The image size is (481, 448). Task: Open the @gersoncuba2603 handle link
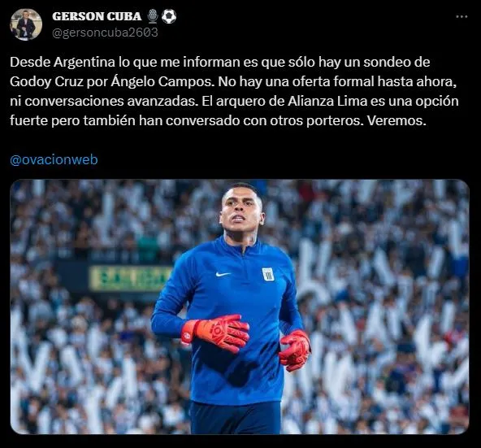[105, 33]
